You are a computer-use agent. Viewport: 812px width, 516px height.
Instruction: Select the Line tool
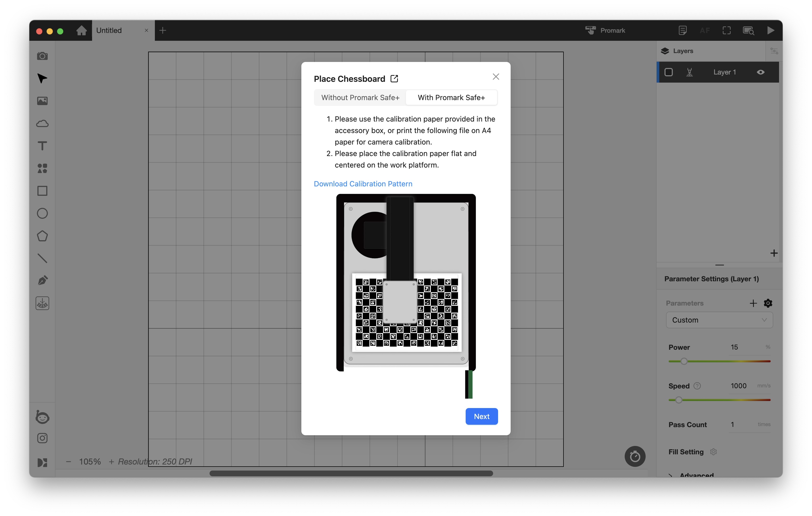[x=42, y=258]
